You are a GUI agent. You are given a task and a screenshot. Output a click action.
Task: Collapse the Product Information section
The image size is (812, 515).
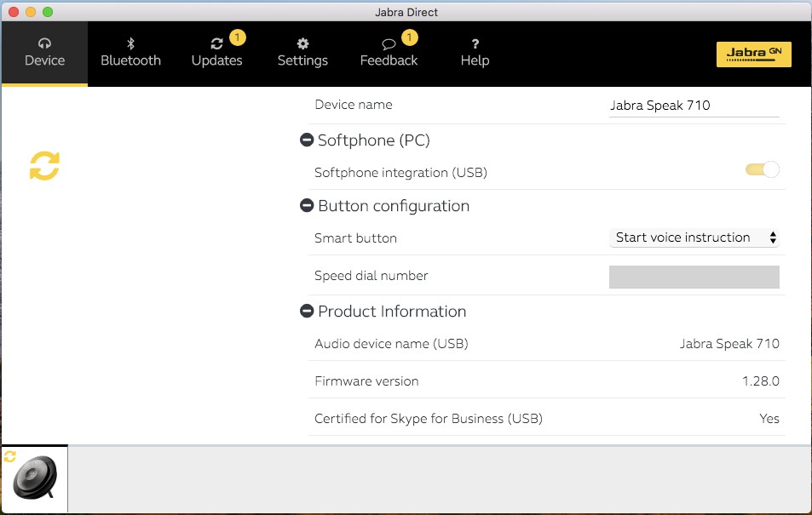(307, 311)
